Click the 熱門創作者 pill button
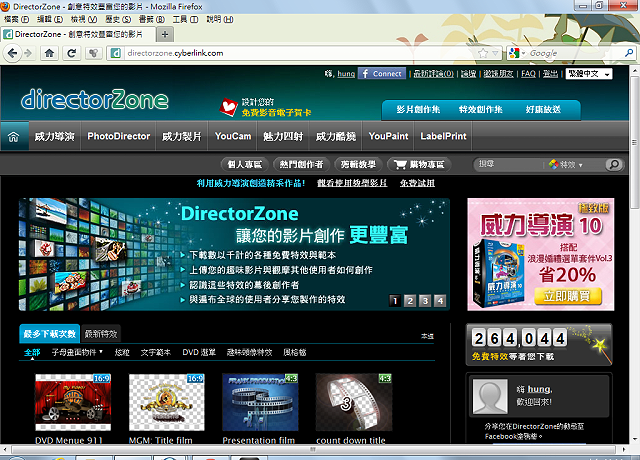 [x=301, y=164]
